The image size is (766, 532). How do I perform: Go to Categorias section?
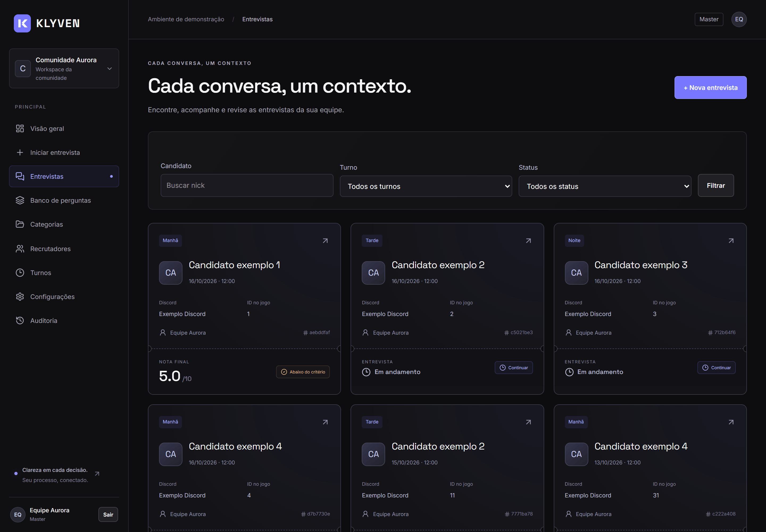(64, 224)
